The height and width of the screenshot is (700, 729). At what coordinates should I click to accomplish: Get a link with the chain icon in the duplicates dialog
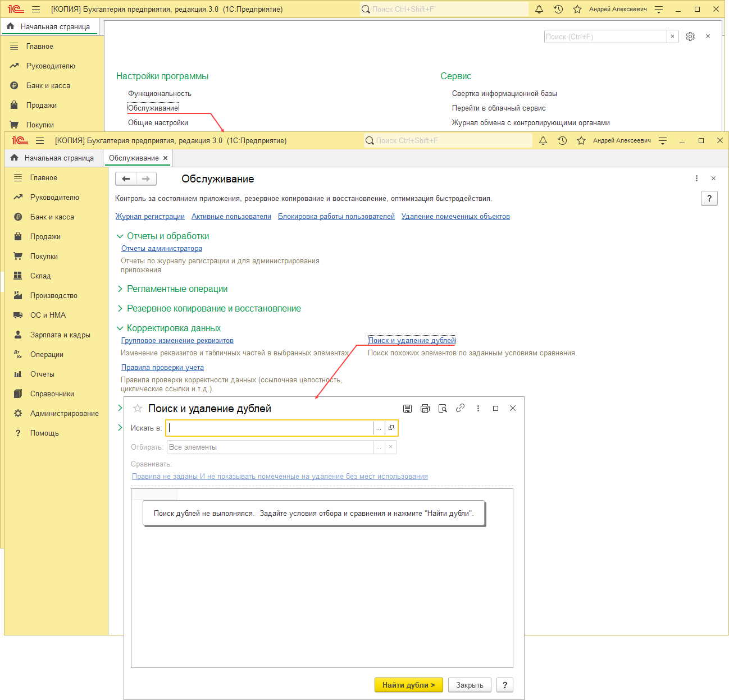(x=460, y=408)
